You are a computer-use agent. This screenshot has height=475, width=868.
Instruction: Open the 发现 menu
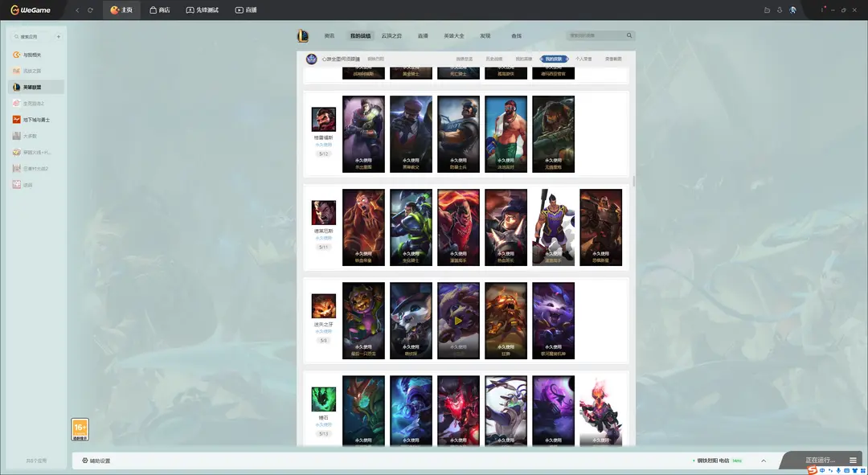(x=485, y=35)
